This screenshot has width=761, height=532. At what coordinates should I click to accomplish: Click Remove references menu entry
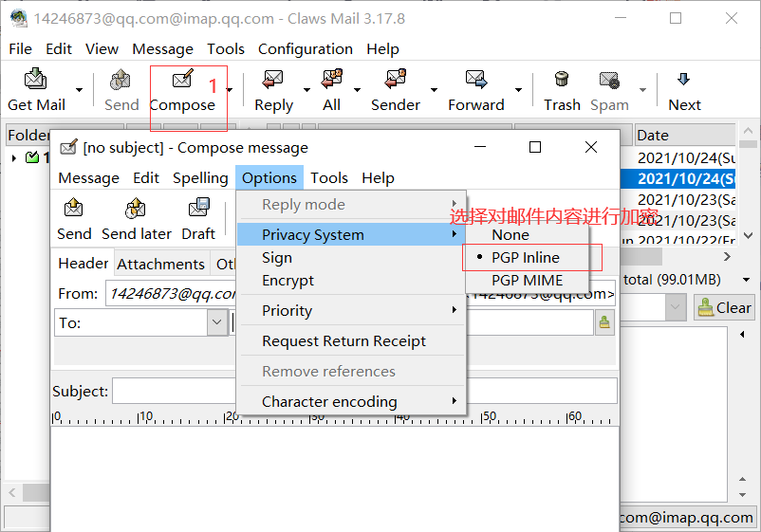351,372
